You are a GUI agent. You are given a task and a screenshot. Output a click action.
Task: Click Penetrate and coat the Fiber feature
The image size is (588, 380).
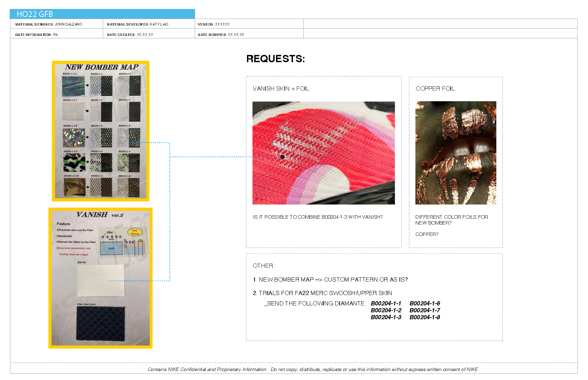[x=75, y=230]
